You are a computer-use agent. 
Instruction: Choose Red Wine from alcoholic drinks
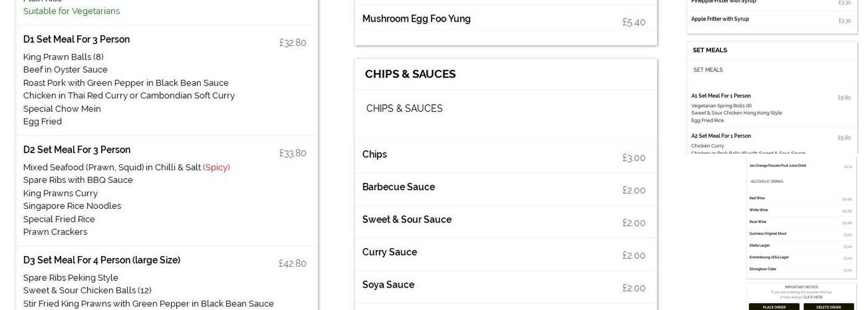pos(757,198)
